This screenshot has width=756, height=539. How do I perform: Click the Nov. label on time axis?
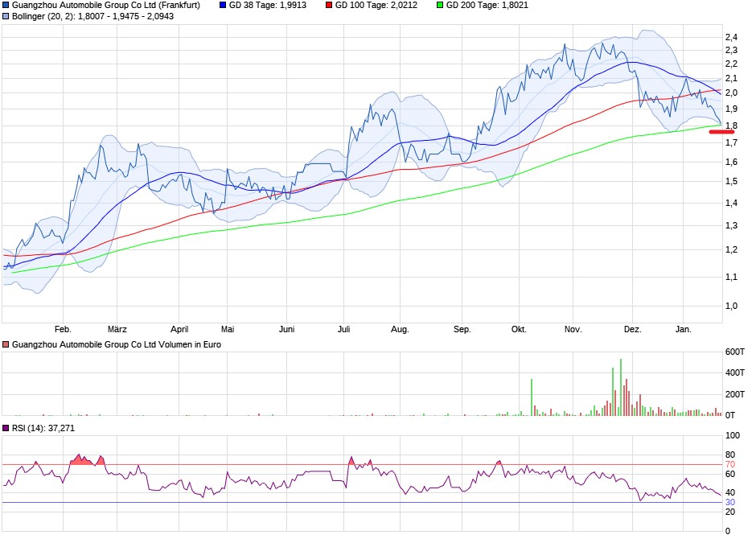click(573, 329)
